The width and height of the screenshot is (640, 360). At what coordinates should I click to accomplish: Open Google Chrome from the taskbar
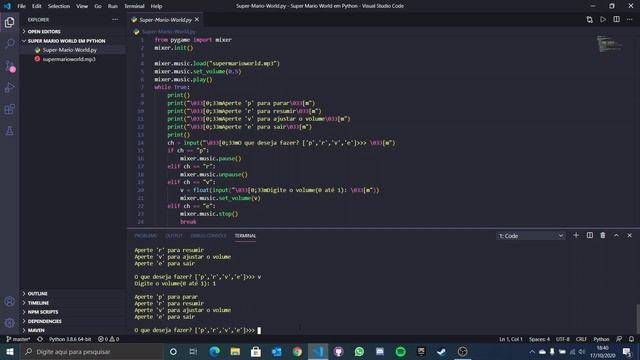(x=297, y=351)
